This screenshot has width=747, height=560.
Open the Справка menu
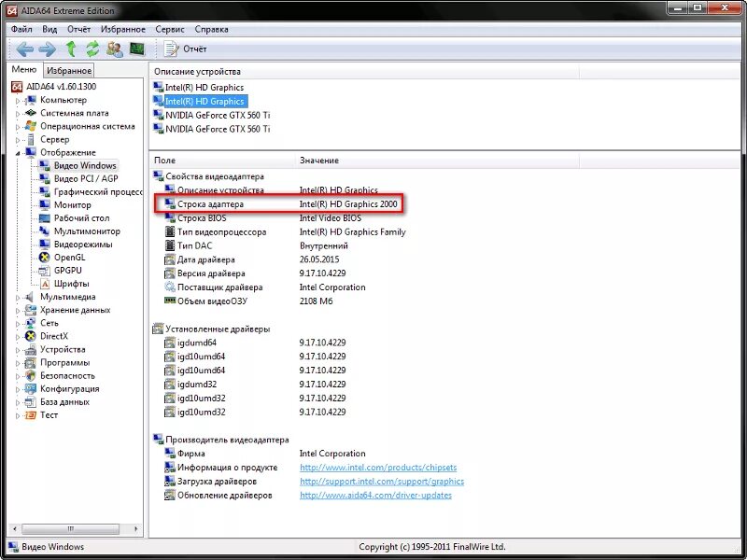[211, 29]
